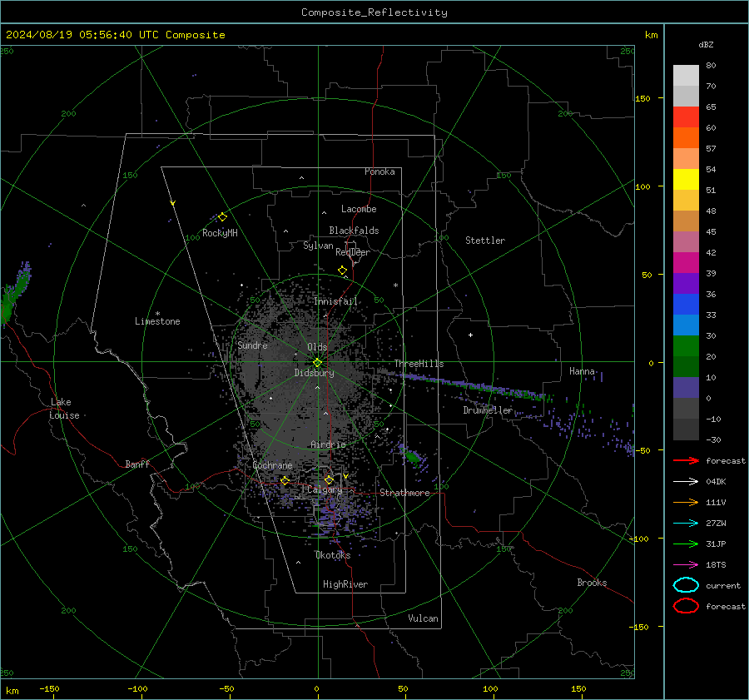Click the HighRiver city label
The height and width of the screenshot is (700, 749).
point(345,584)
